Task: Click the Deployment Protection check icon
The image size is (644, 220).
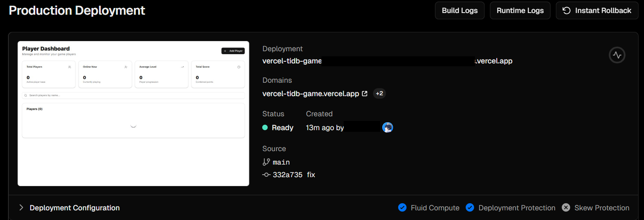Action: point(470,207)
